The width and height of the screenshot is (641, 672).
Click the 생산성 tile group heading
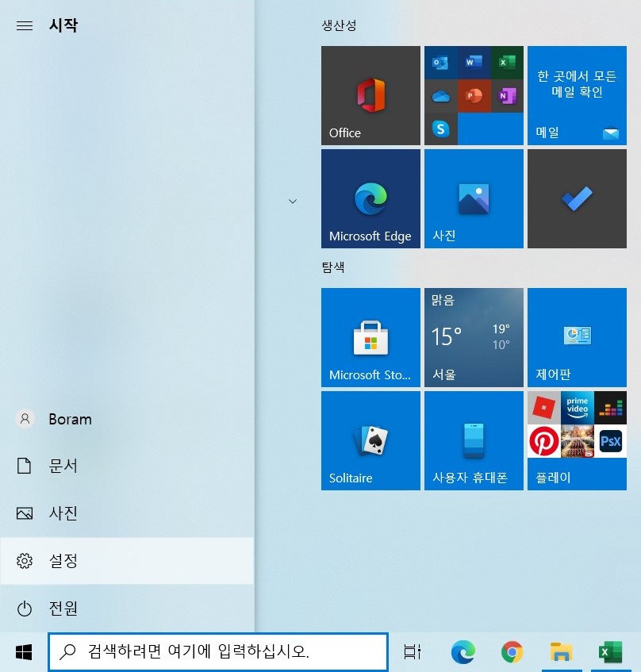tap(339, 25)
